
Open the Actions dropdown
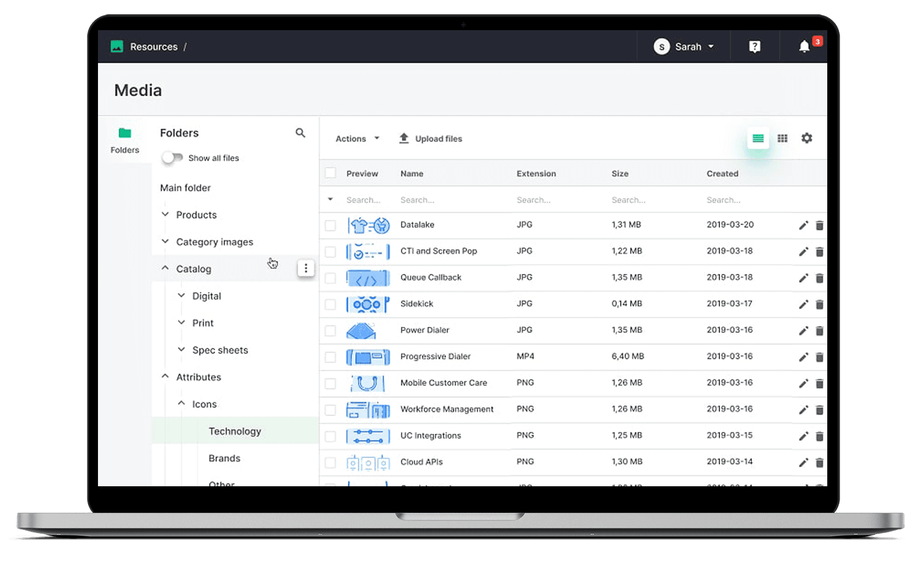click(357, 139)
